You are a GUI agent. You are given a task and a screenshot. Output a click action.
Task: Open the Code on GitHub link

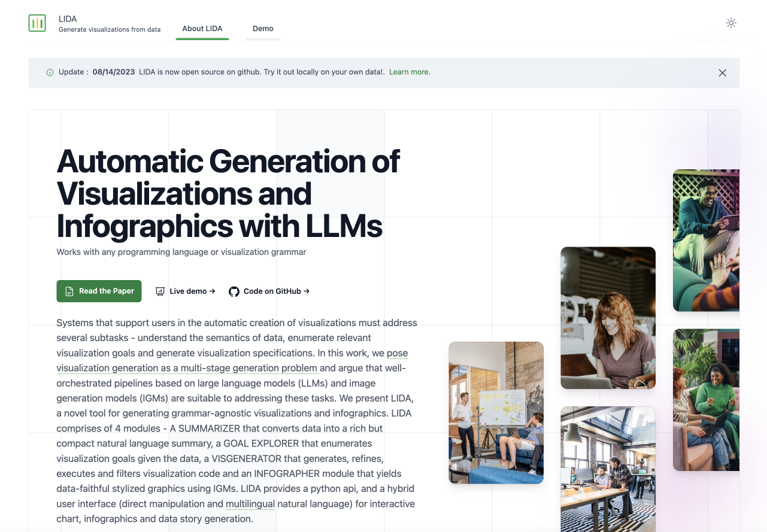[x=269, y=291]
